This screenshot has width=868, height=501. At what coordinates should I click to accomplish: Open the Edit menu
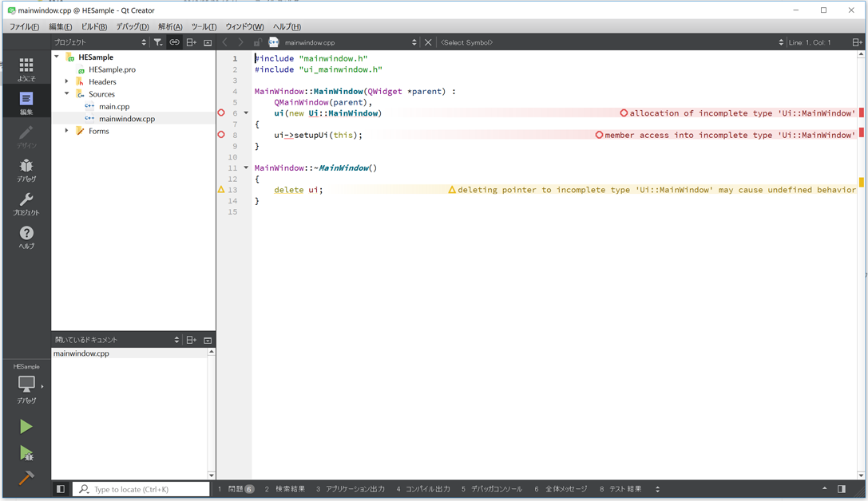[61, 26]
